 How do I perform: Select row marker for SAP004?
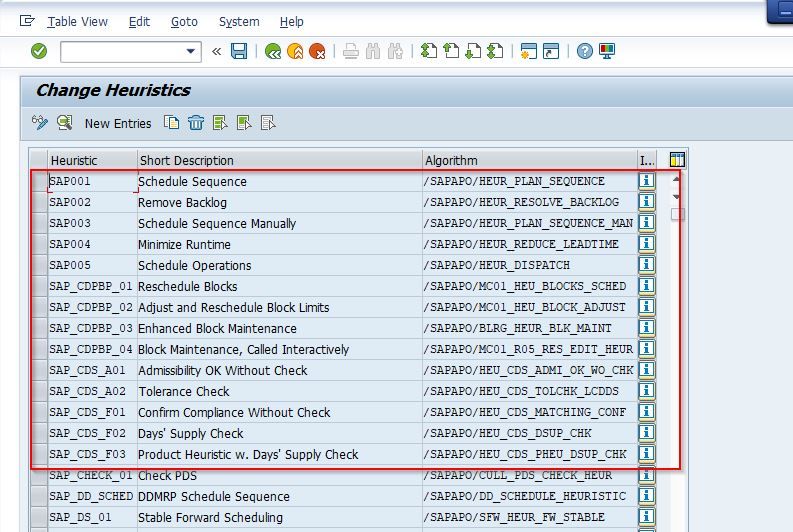pos(39,244)
